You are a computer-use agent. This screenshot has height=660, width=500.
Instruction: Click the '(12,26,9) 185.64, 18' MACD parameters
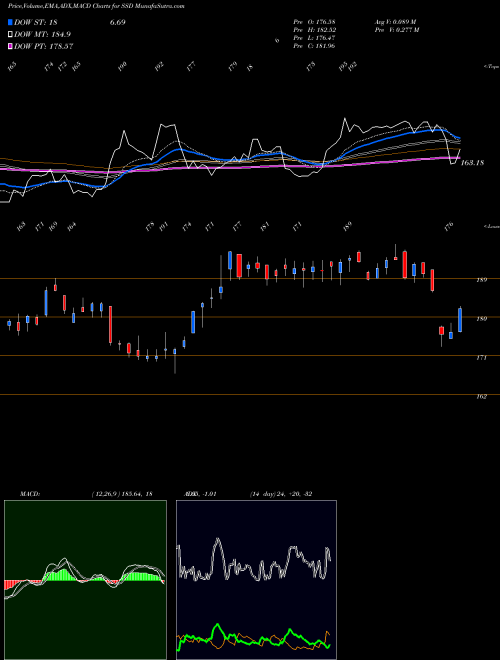(x=122, y=494)
